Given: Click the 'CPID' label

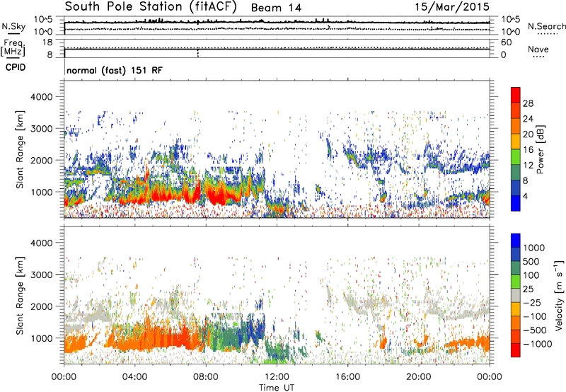Looking at the screenshot, I should [x=16, y=67].
